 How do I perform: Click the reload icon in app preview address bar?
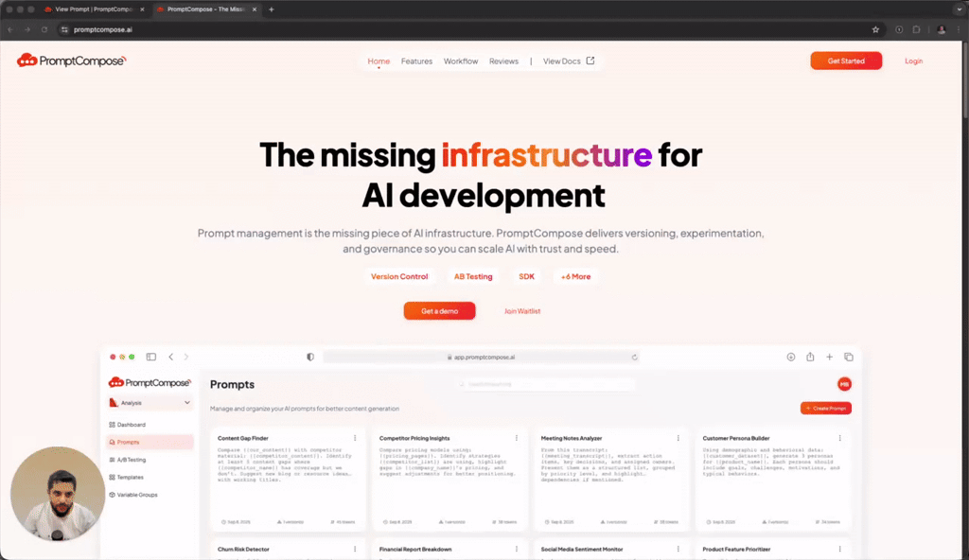634,358
